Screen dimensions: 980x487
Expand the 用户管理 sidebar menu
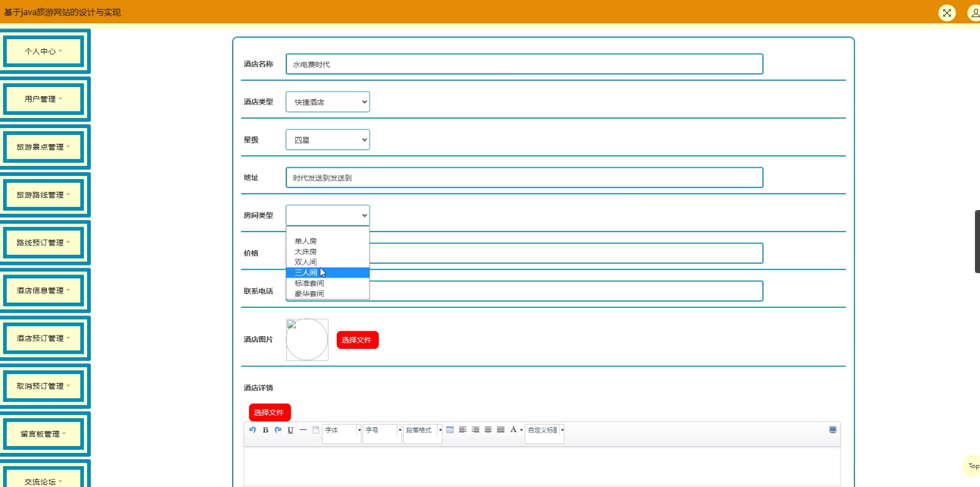coord(44,99)
